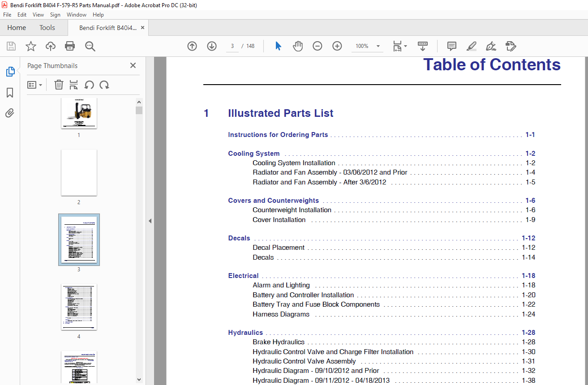The image size is (588, 385).
Task: Go to Covers and Counterweights section
Action: pyautogui.click(x=274, y=201)
